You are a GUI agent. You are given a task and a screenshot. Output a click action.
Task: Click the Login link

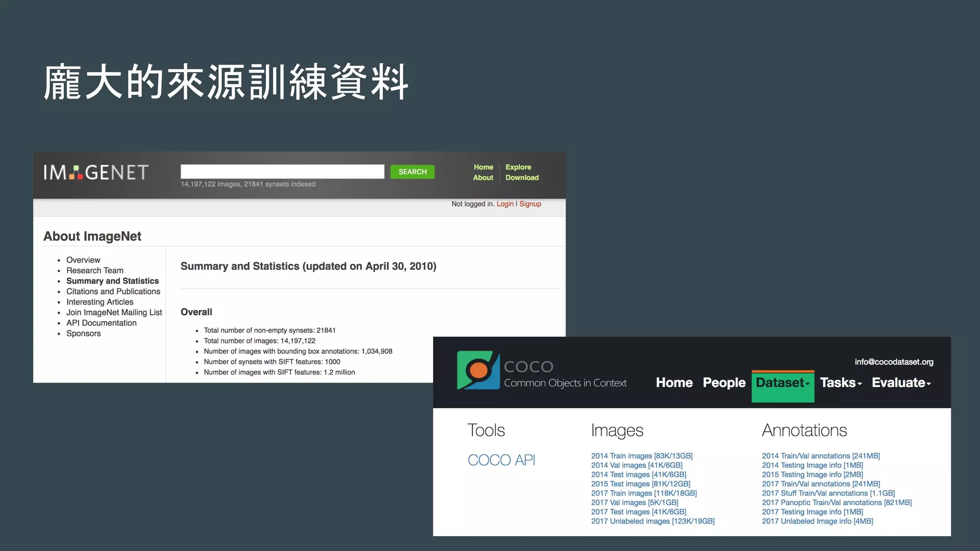click(x=505, y=204)
